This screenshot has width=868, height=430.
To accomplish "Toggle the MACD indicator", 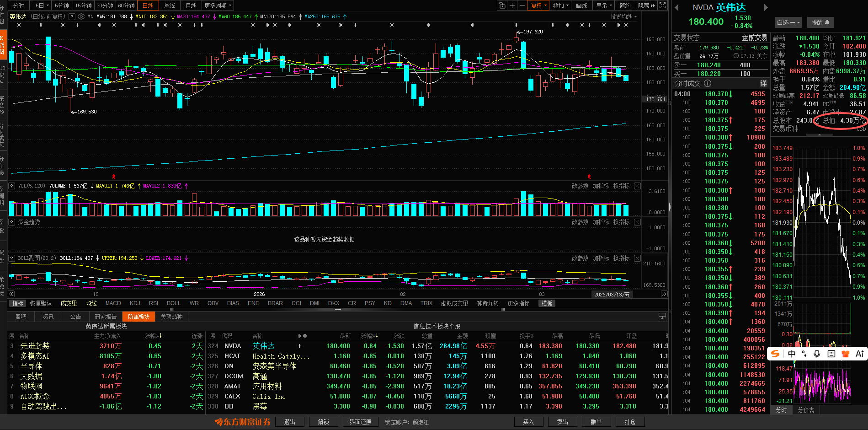I will (113, 303).
